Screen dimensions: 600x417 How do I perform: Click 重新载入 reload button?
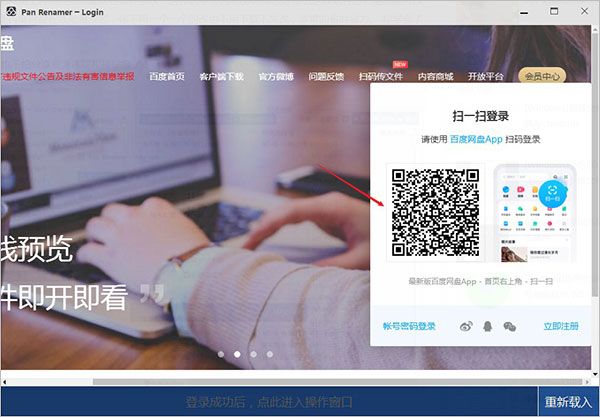click(568, 402)
